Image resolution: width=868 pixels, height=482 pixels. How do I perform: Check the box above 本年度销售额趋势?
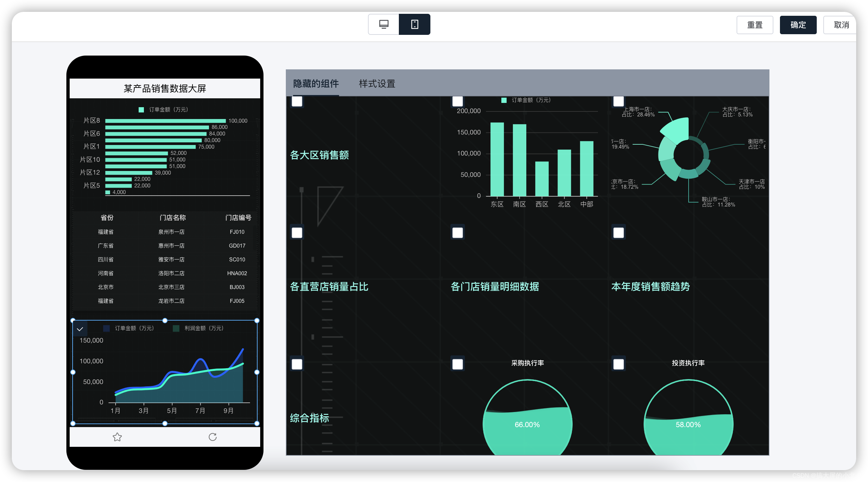pos(618,232)
